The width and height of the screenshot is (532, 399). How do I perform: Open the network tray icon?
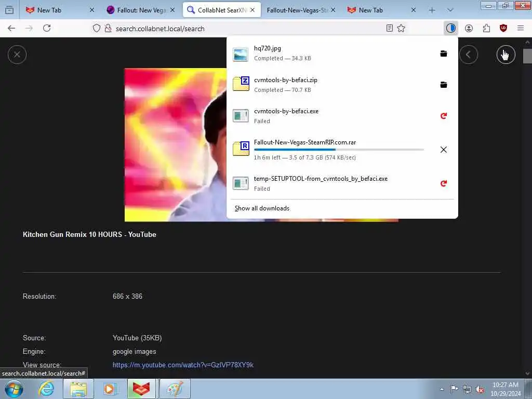point(467,390)
